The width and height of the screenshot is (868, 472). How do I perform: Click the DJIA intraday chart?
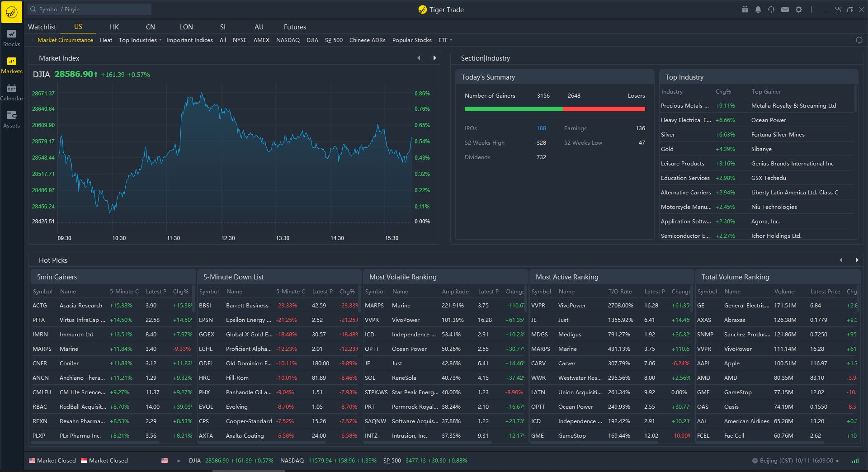click(x=235, y=158)
